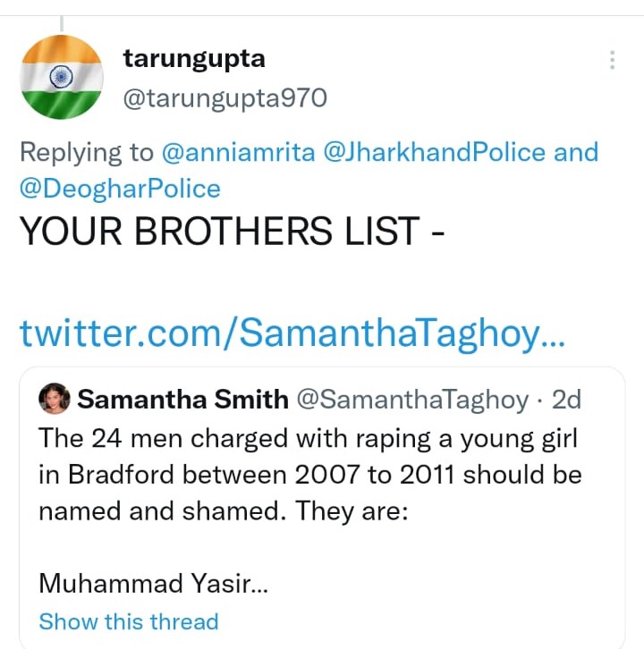Click tarungupta's Indian flag profile avatar
The height and width of the screenshot is (649, 644).
[x=62, y=77]
